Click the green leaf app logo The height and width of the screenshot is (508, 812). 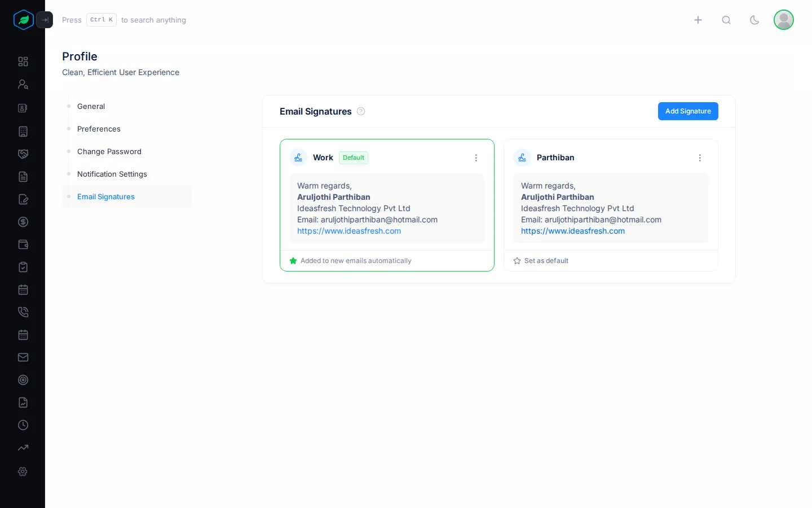pyautogui.click(x=24, y=20)
